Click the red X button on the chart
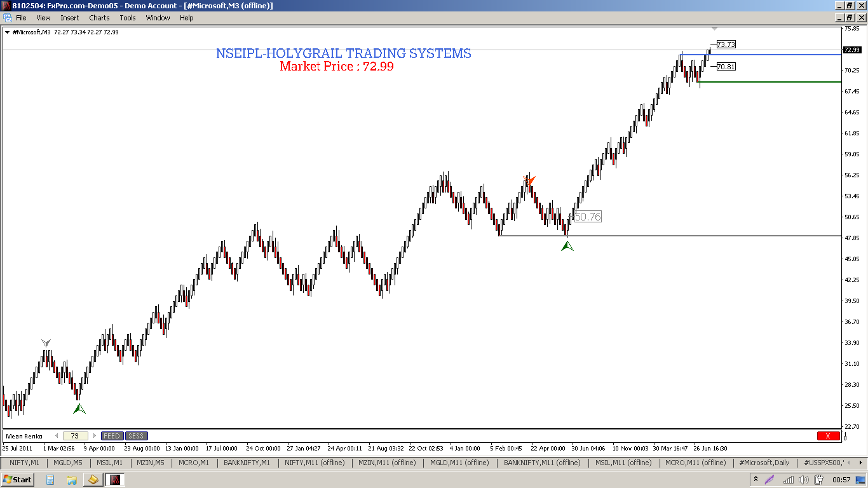The width and height of the screenshot is (868, 488). tap(827, 436)
